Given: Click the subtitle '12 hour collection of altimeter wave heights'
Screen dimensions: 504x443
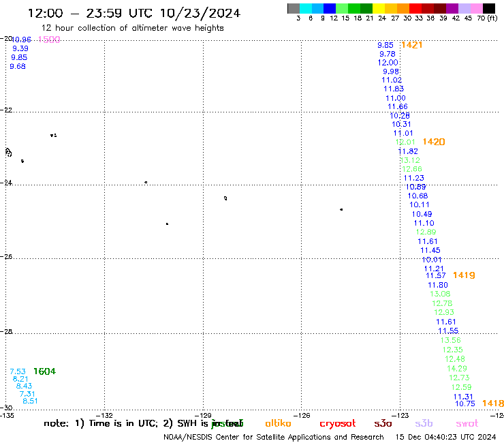Looking at the screenshot, I should [132, 29].
